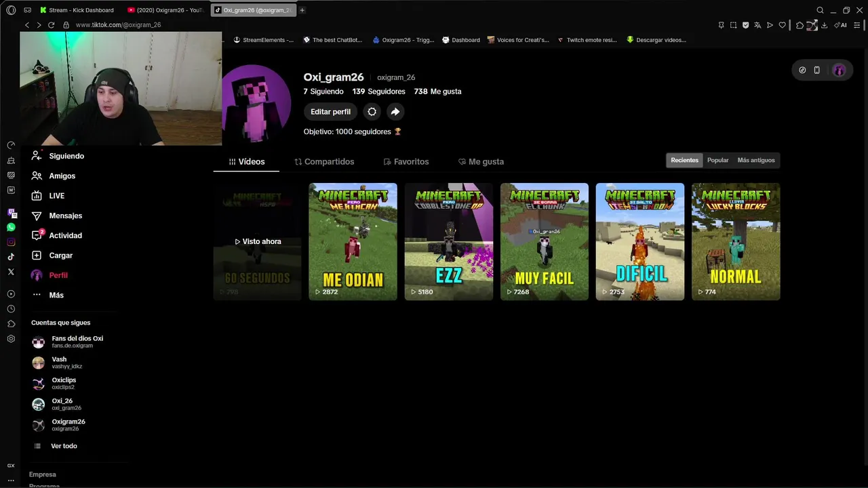Switch to Stream - Kick Dashboard tab

pos(76,10)
